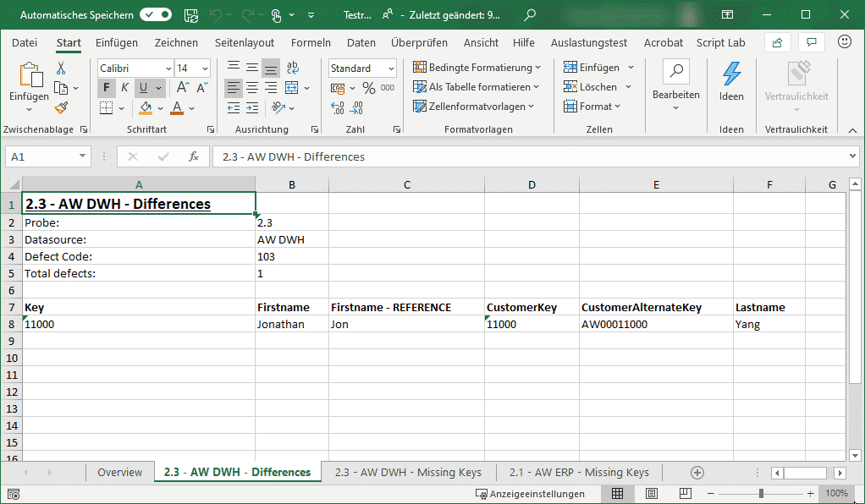865x504 pixels.
Task: Add a new sheet with plus icon
Action: [x=697, y=473]
